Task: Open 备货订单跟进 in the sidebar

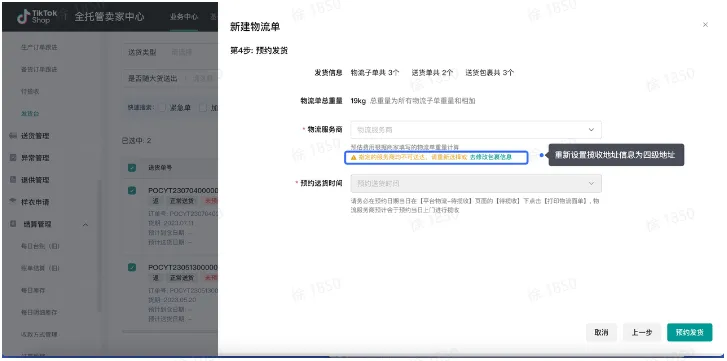Action: 39,70
